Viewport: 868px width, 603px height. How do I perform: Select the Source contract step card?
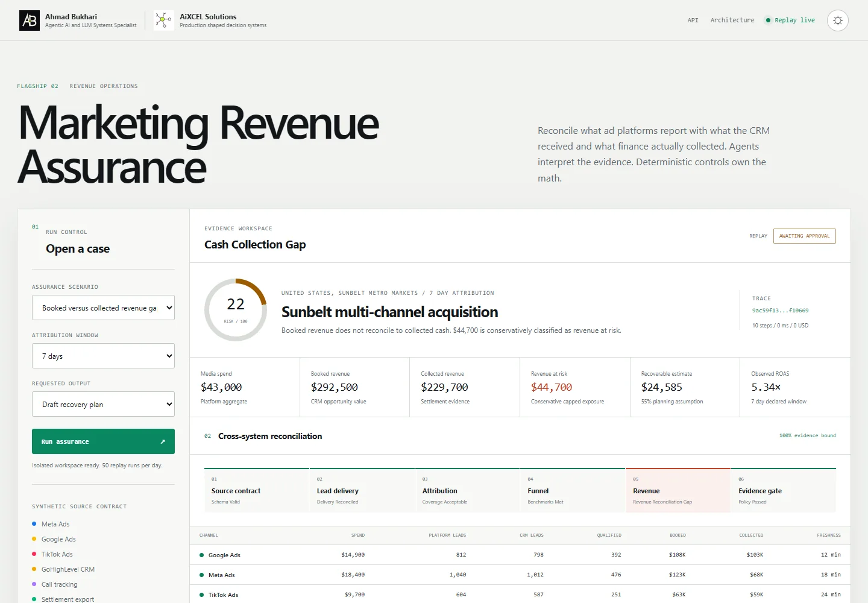pos(257,490)
